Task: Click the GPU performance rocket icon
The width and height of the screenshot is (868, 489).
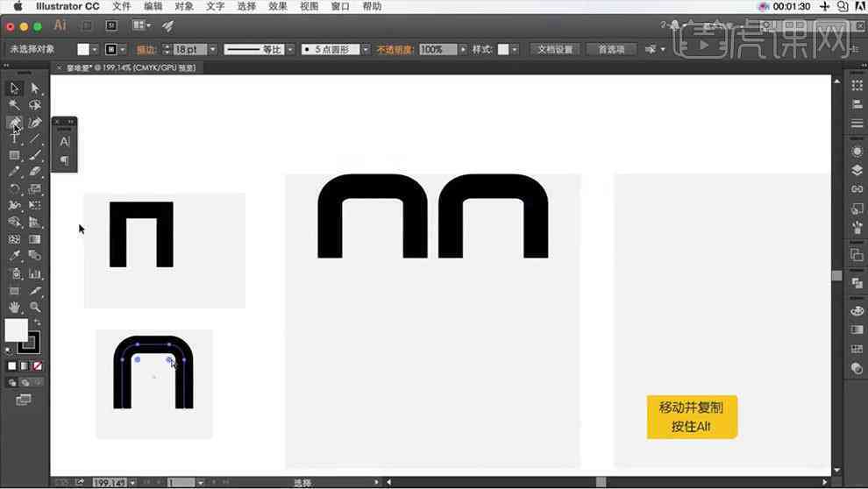Action: [x=167, y=25]
